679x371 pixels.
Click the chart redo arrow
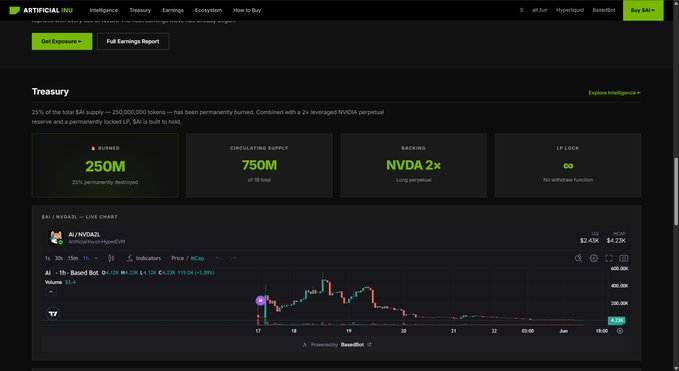pyautogui.click(x=233, y=258)
